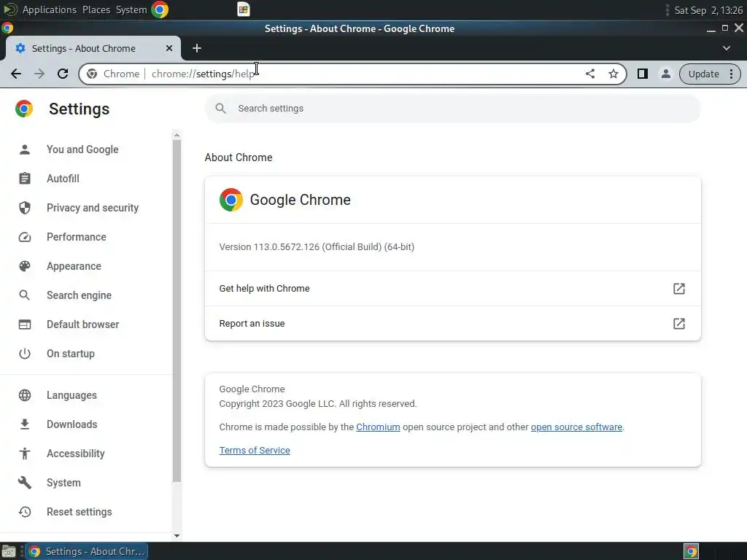Click the Reset settings history icon
The image size is (747, 560).
point(25,512)
